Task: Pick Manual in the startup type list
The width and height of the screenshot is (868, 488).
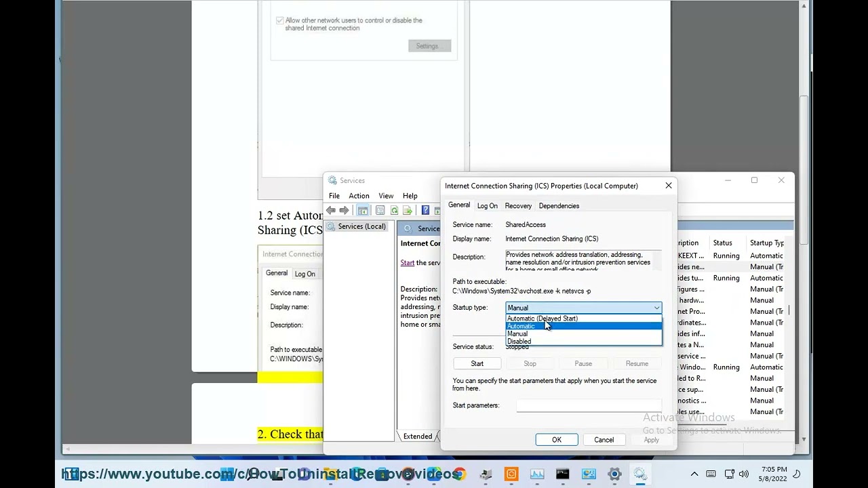Action: (584, 333)
